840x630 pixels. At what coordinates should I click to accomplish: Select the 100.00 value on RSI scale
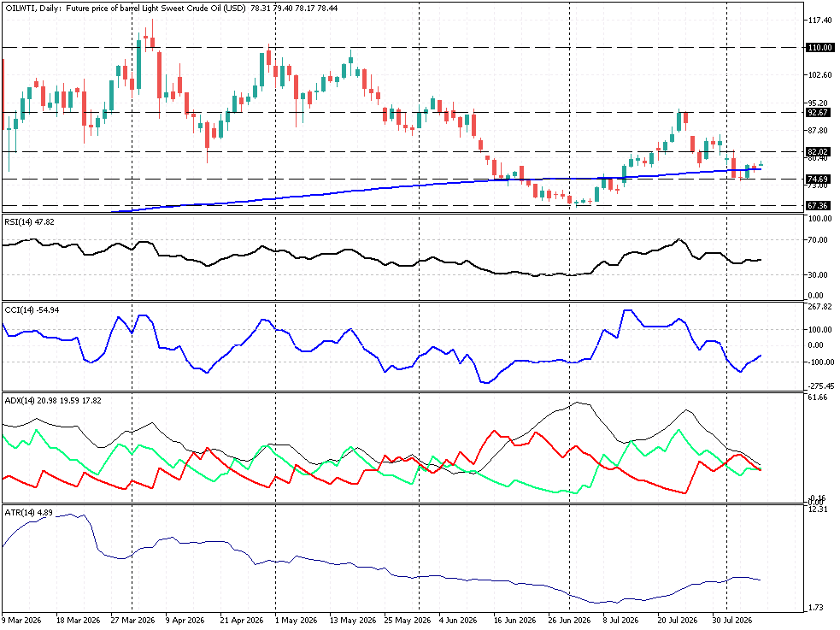819,219
